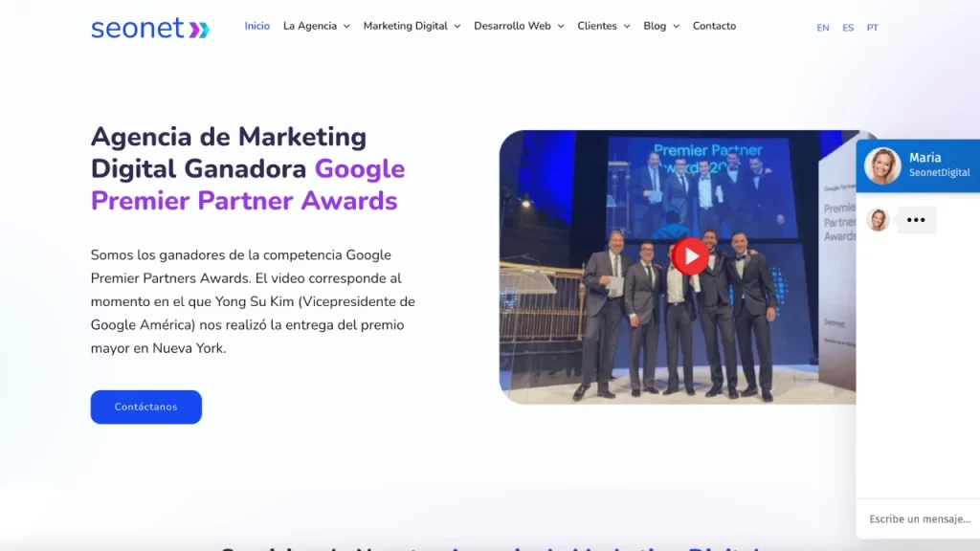This screenshot has height=551, width=980.
Task: Expand the La Agencia dropdown chevron
Action: pyautogui.click(x=346, y=26)
